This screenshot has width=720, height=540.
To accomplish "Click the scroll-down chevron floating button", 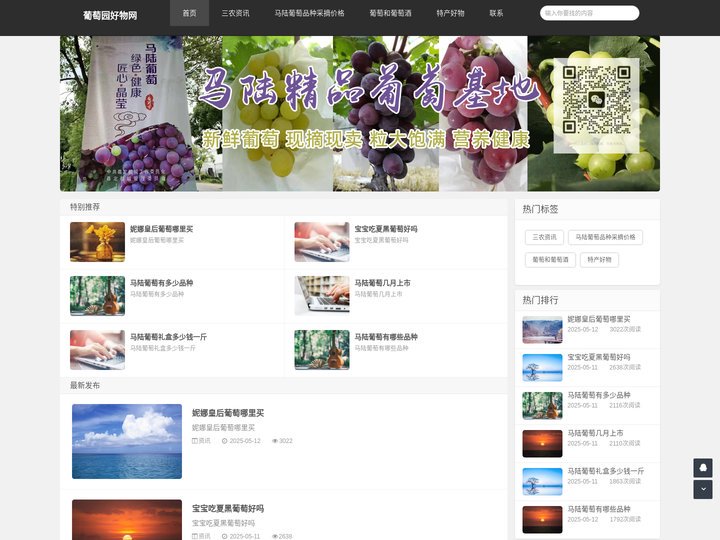I will pos(703,489).
